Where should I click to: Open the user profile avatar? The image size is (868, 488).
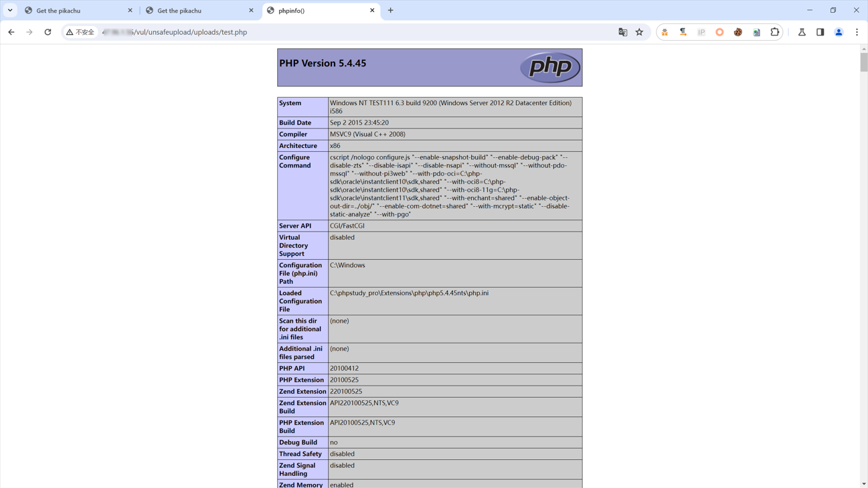point(839,32)
